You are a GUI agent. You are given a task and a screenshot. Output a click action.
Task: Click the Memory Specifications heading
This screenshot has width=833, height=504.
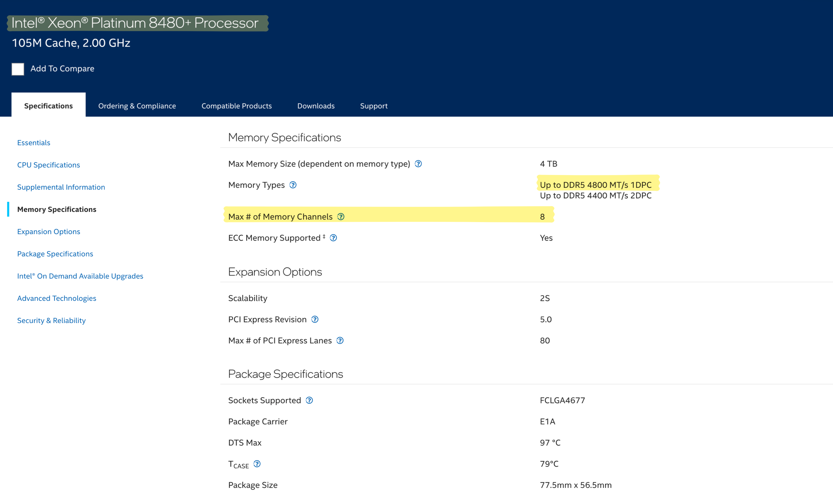point(285,137)
